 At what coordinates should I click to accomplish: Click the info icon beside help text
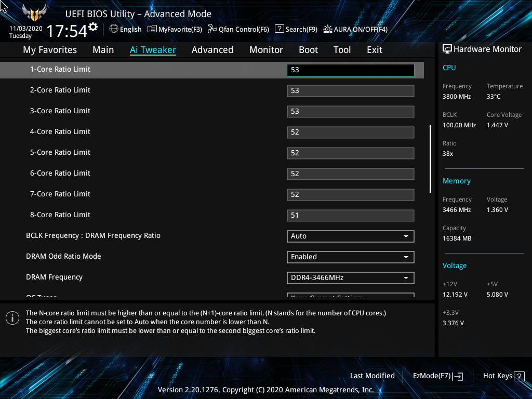click(x=12, y=318)
